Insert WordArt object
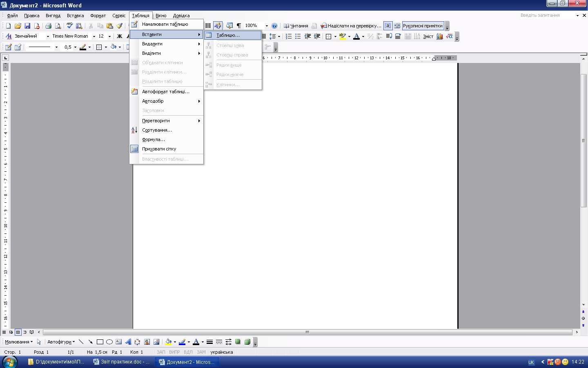This screenshot has width=588, height=368. click(x=128, y=342)
